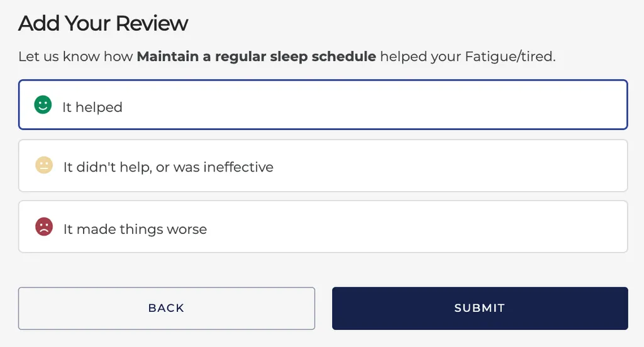Click the "BACK" text on the outlined button

click(166, 308)
